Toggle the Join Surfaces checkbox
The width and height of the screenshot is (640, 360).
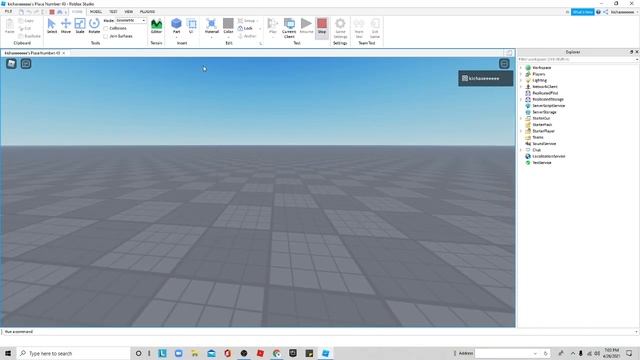coord(106,36)
